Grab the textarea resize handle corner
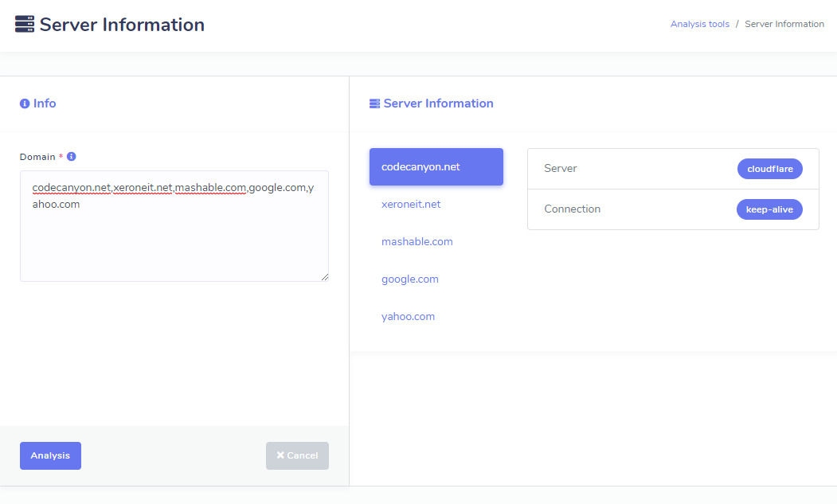Image resolution: width=837 pixels, height=504 pixels. (324, 277)
